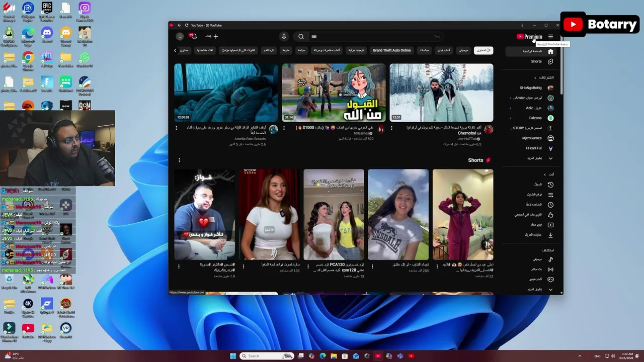644x362 pixels.
Task: Select the Video games filter chip
Action: [444, 50]
